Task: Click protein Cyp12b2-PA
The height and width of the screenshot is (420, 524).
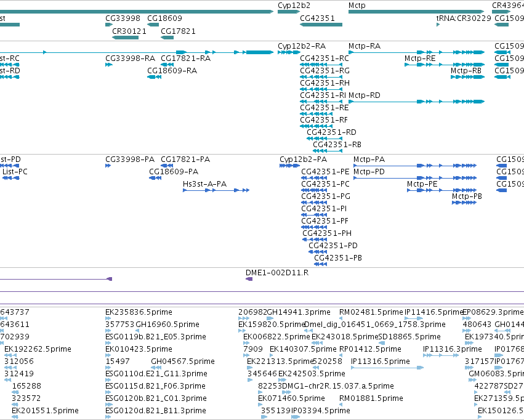Action: [x=290, y=166]
